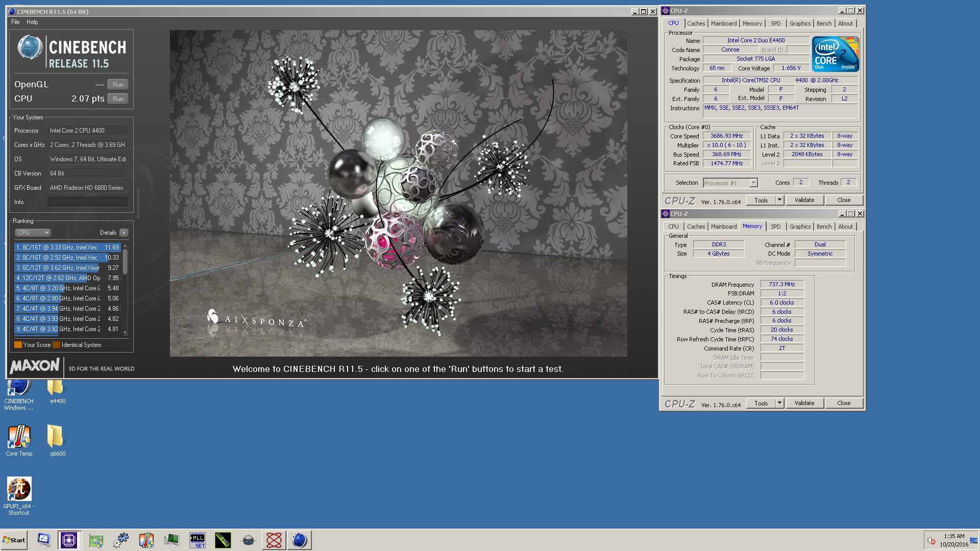Run the CPU benchmark
The image size is (980, 551).
pos(118,99)
